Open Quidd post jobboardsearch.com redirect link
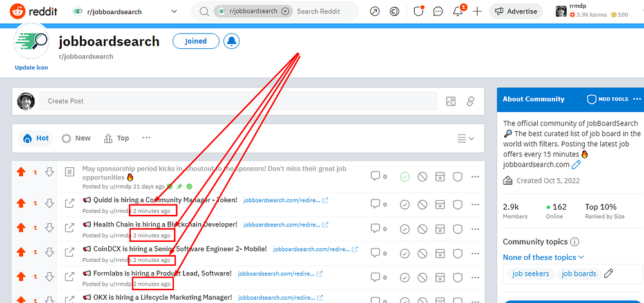644x303 pixels. pos(286,201)
